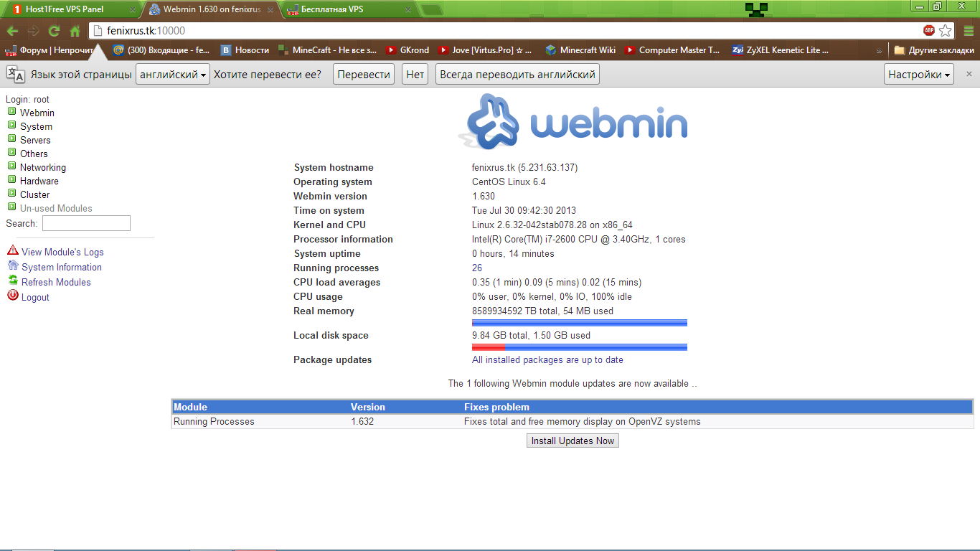Image resolution: width=980 pixels, height=551 pixels.
Task: Close the Host1Free VPS Panel tab
Action: tap(132, 10)
